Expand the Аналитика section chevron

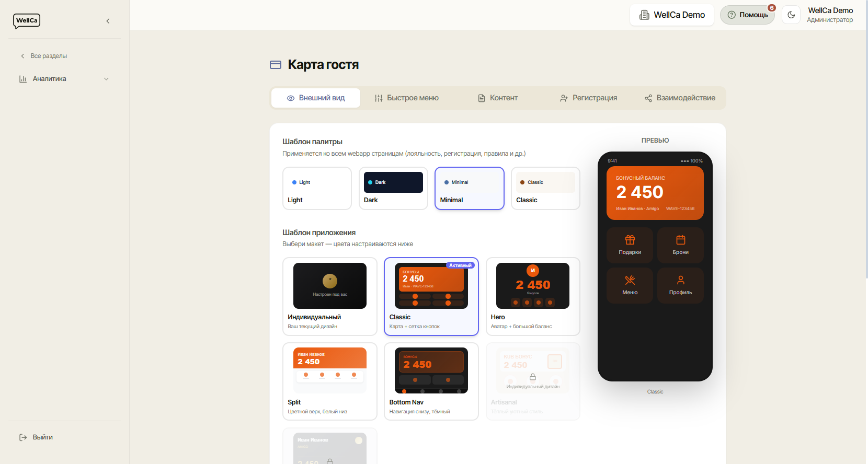[106, 79]
